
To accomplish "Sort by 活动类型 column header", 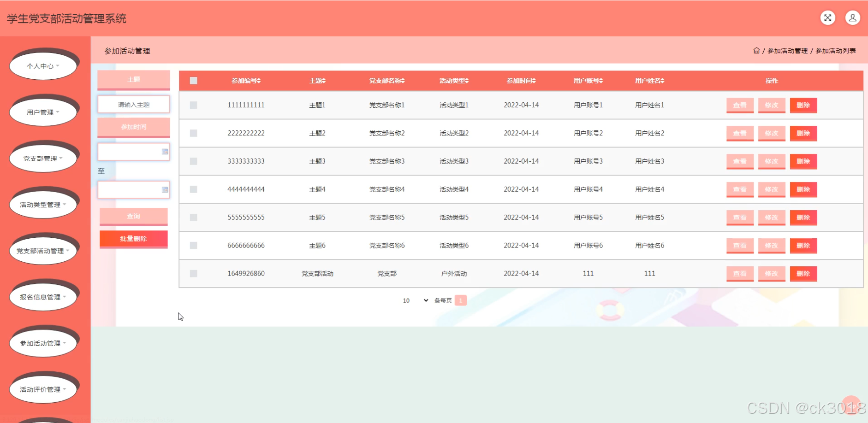I will pos(454,81).
